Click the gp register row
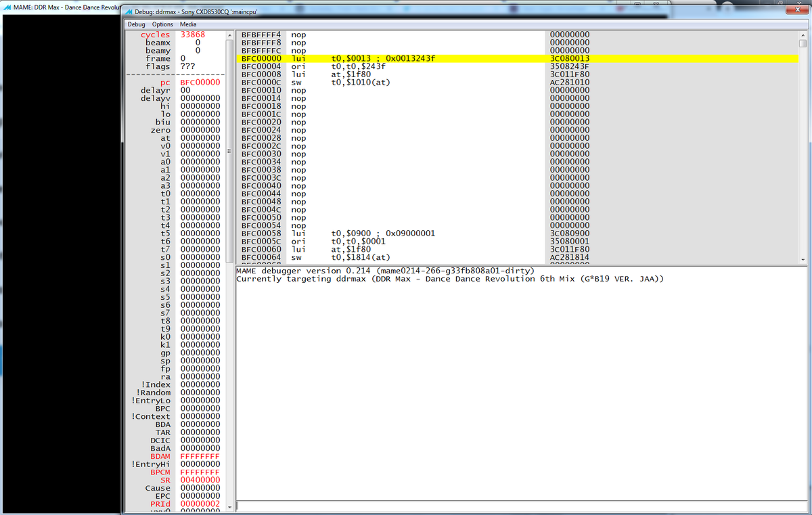812x515 pixels. (176, 353)
